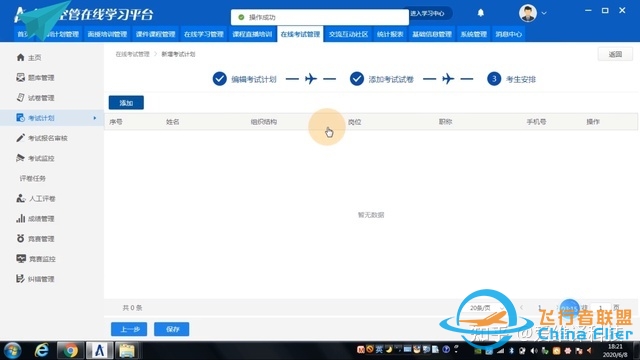Click the 岗位 column header

tap(355, 122)
